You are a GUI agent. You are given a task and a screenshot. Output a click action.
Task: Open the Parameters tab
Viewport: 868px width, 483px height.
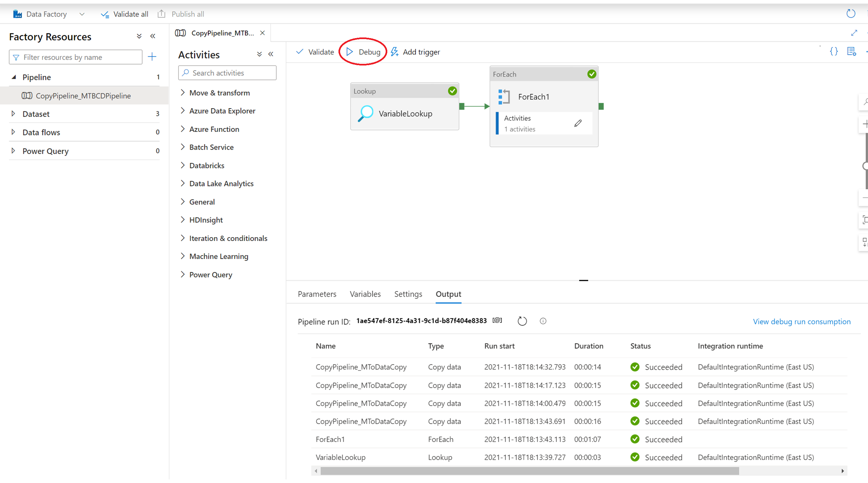click(x=317, y=294)
